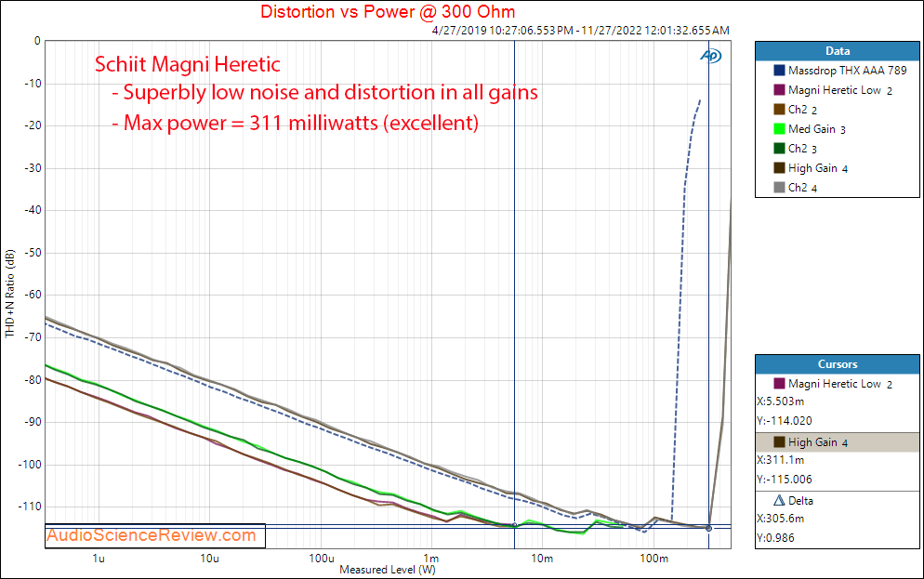Click the AP logo icon on the graph
Viewport: 924px width, 579px height.
click(711, 56)
